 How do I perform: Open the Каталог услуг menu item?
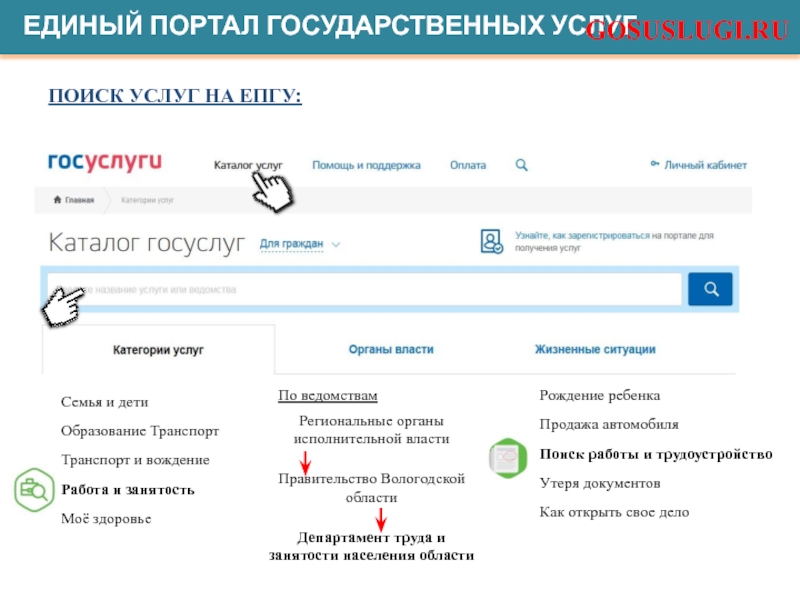248,165
